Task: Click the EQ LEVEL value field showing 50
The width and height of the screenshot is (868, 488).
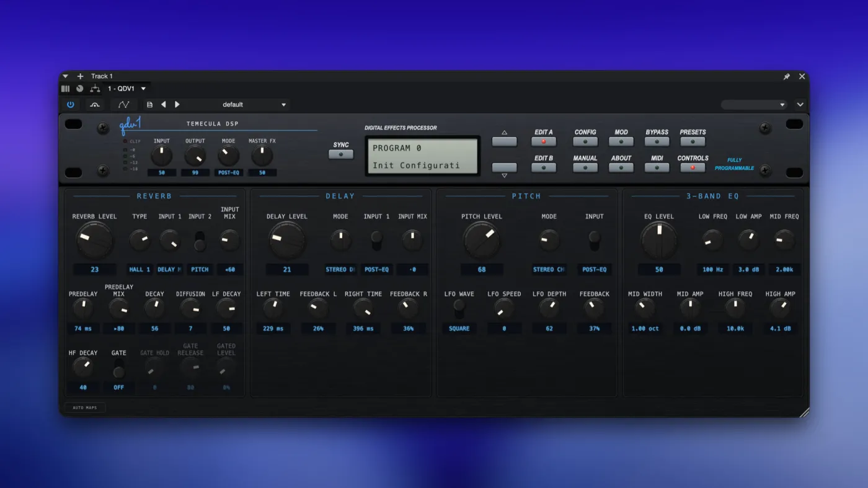Action: 659,270
